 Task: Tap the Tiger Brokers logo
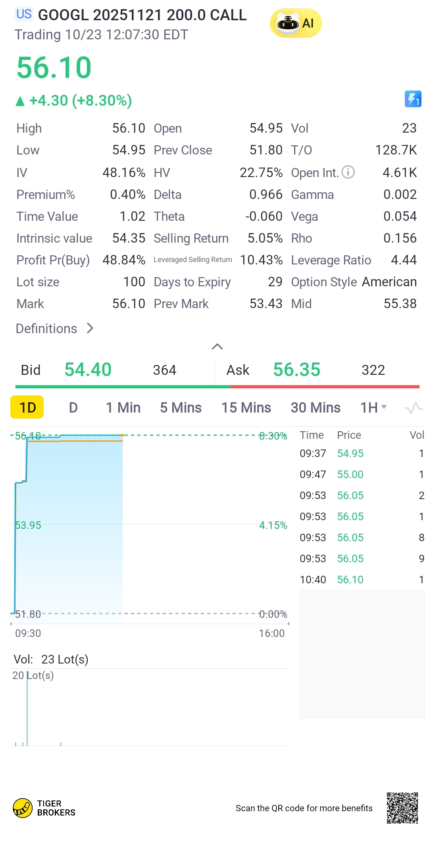[44, 808]
